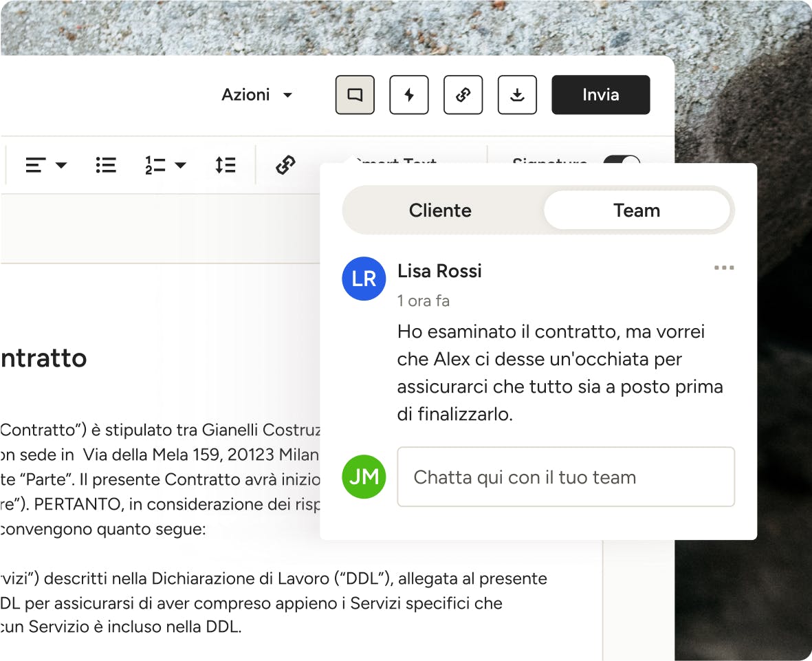Open comment options three-dot menu

coord(723,268)
